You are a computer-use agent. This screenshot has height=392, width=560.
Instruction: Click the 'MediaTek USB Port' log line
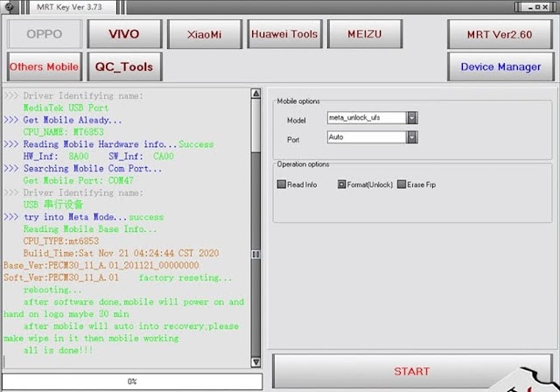66,108
